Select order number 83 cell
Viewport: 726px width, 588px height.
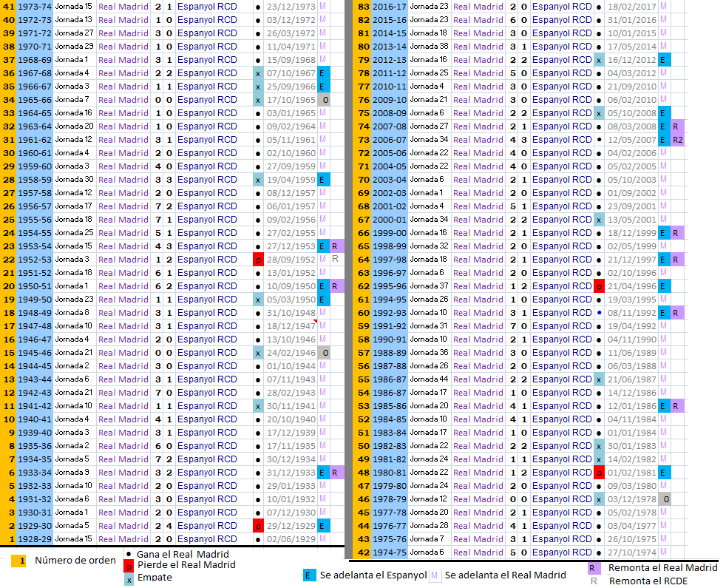click(x=363, y=7)
